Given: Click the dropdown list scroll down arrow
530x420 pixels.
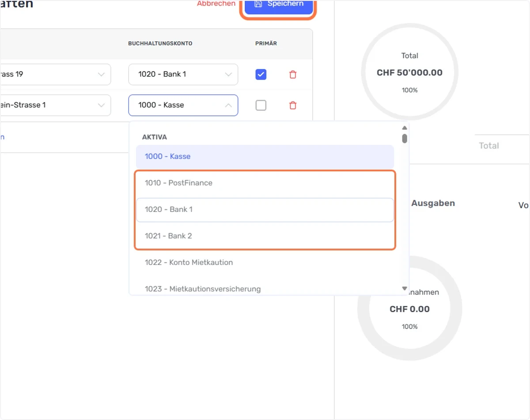Looking at the screenshot, I should (x=404, y=288).
